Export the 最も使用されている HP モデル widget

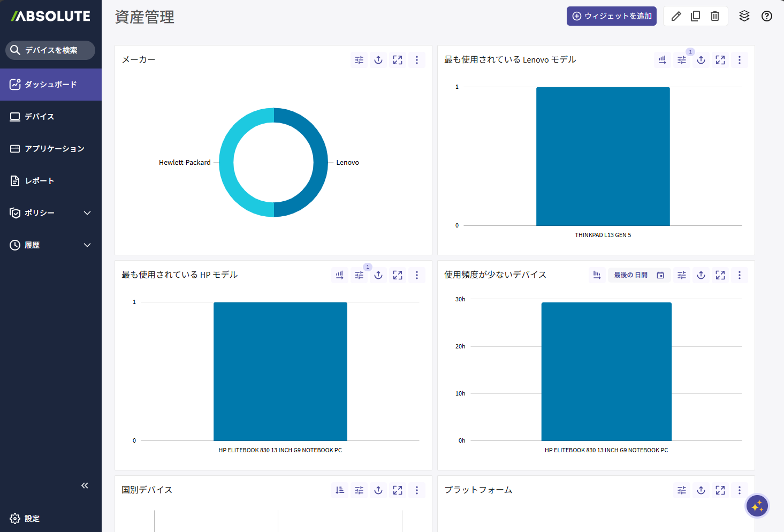point(378,275)
